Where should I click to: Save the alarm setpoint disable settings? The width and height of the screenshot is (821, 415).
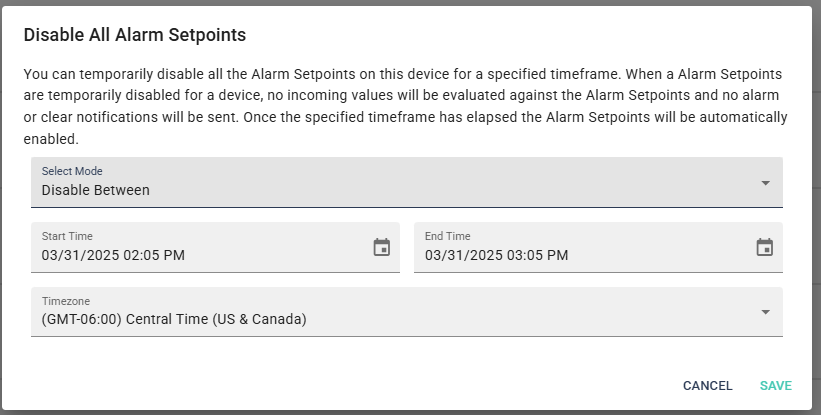click(775, 386)
